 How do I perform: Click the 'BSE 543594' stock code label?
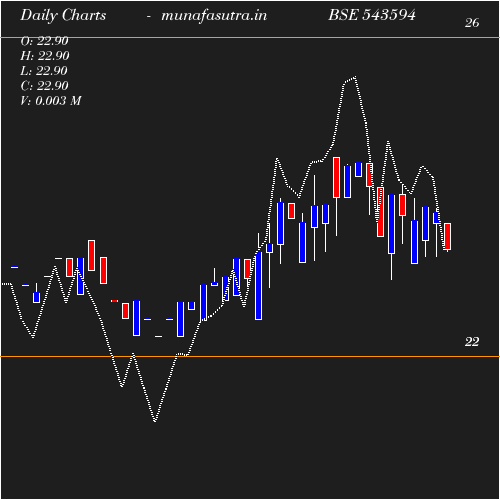coord(372,15)
